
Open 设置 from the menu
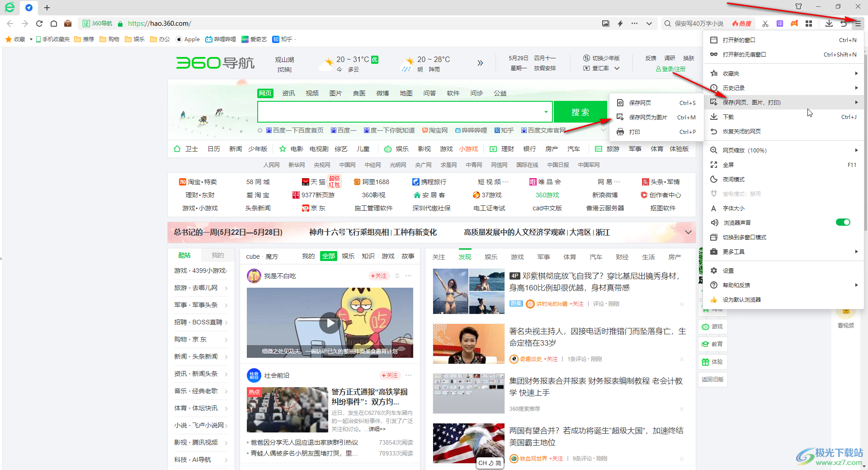tap(783, 271)
